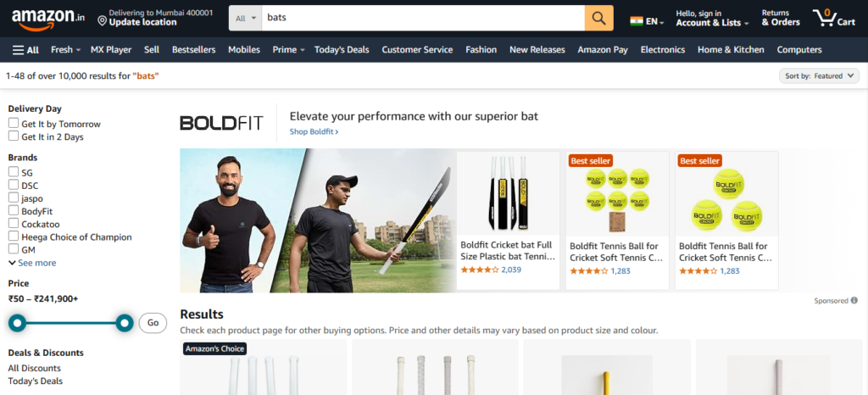Go to Bestsellers nav item

[x=194, y=50]
